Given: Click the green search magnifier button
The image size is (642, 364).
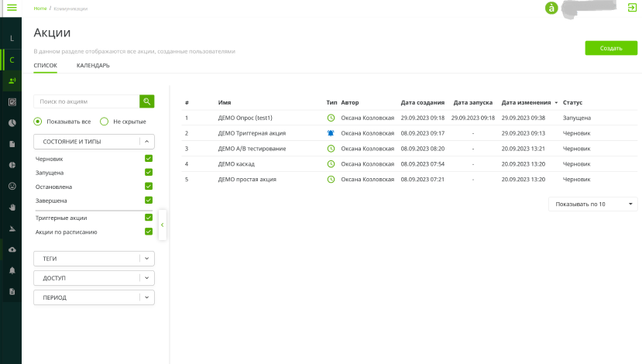Looking at the screenshot, I should [147, 101].
